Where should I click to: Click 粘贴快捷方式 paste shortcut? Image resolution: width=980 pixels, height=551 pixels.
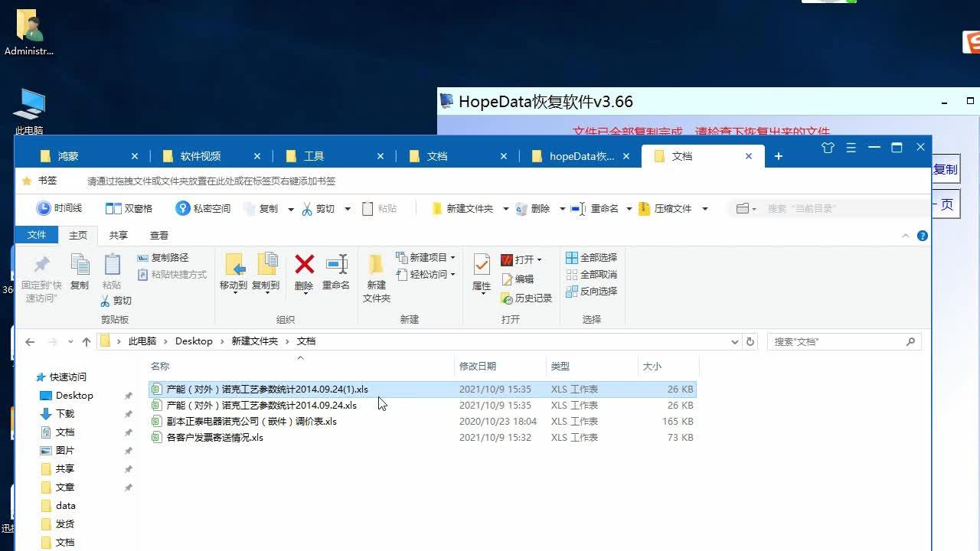pyautogui.click(x=171, y=275)
